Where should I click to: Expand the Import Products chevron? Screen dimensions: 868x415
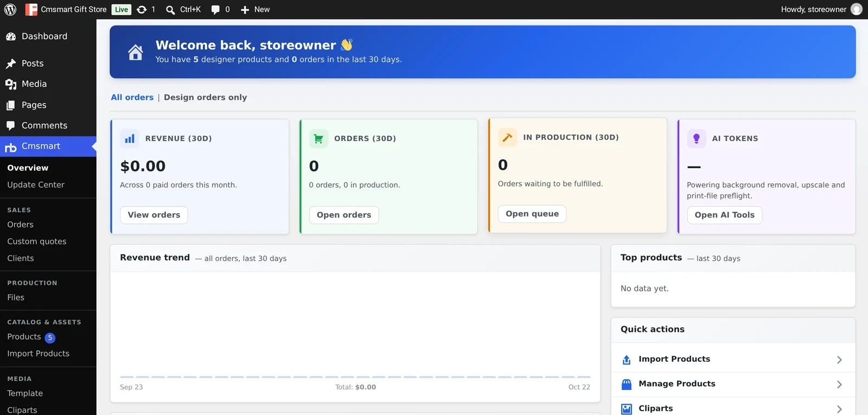(x=839, y=360)
